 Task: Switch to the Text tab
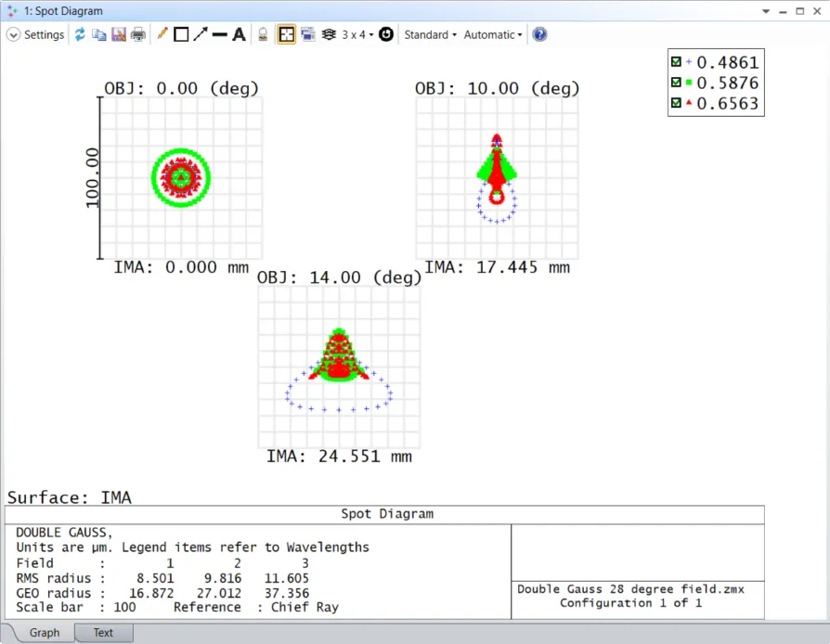point(103,633)
